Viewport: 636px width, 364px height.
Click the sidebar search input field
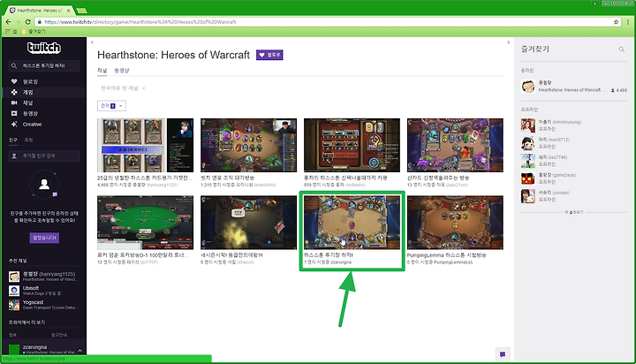point(44,65)
